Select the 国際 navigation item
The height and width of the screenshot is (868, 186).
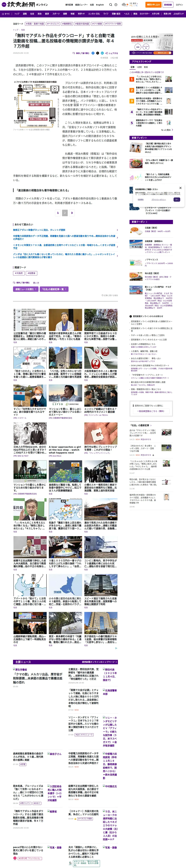(x=65, y=14)
